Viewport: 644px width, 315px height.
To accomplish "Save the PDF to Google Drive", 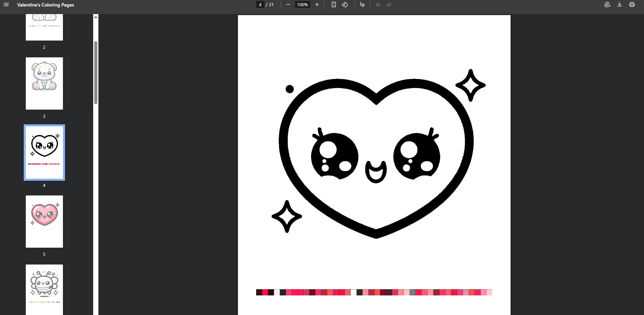I will coord(607,5).
